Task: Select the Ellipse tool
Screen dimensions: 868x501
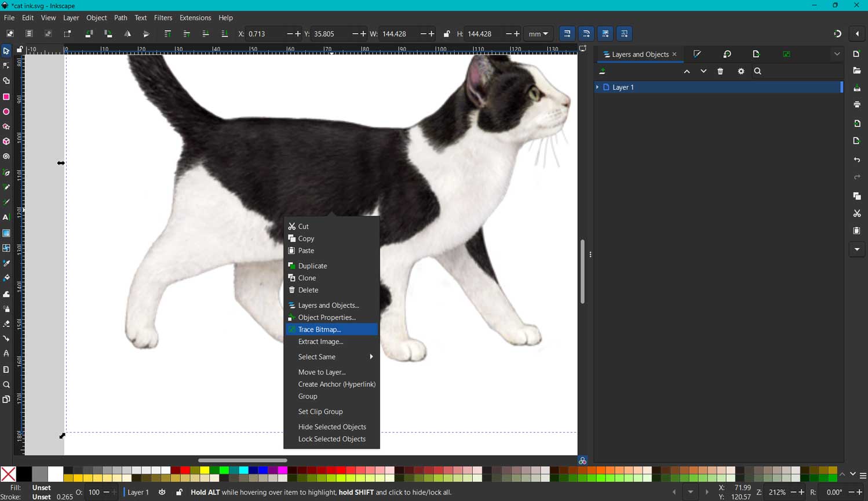Action: tap(6, 111)
